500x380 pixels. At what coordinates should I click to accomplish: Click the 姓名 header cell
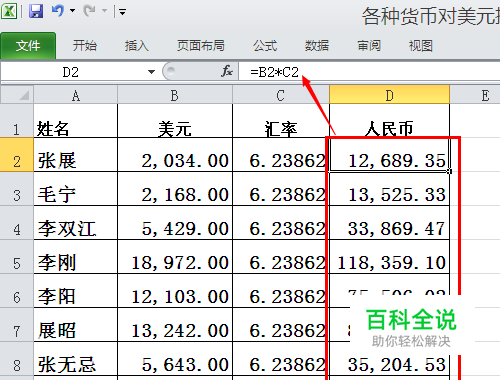(76, 121)
